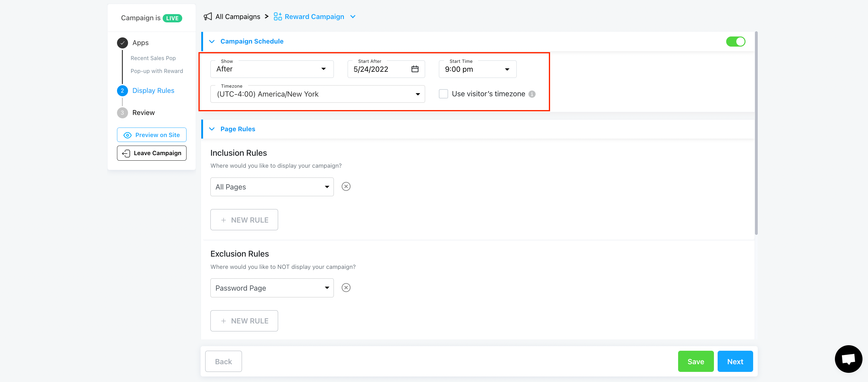Click the Start Time 9:00 pm input field
Image resolution: width=868 pixels, height=382 pixels.
(x=477, y=69)
